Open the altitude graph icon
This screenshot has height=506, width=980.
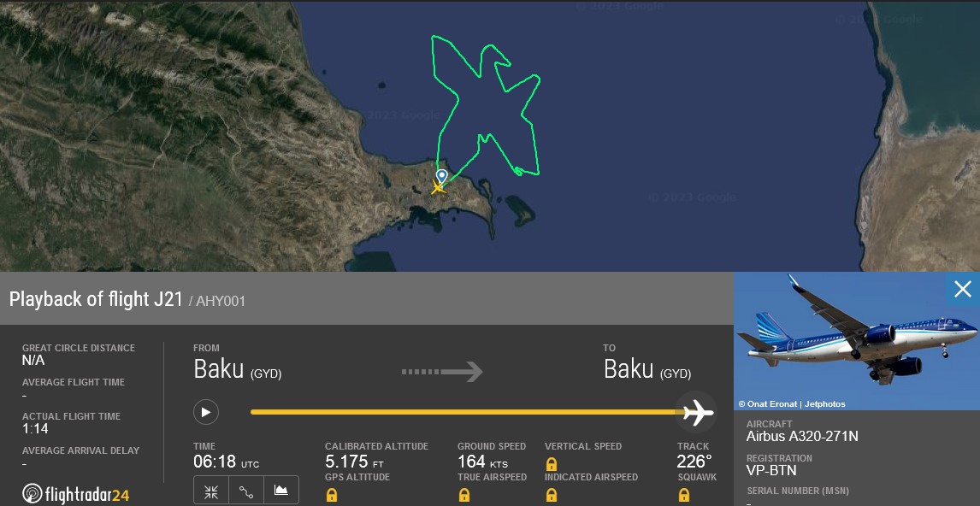click(281, 491)
